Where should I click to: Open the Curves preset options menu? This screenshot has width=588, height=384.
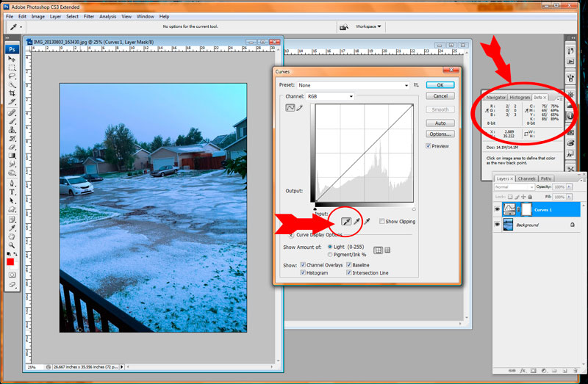(x=416, y=85)
